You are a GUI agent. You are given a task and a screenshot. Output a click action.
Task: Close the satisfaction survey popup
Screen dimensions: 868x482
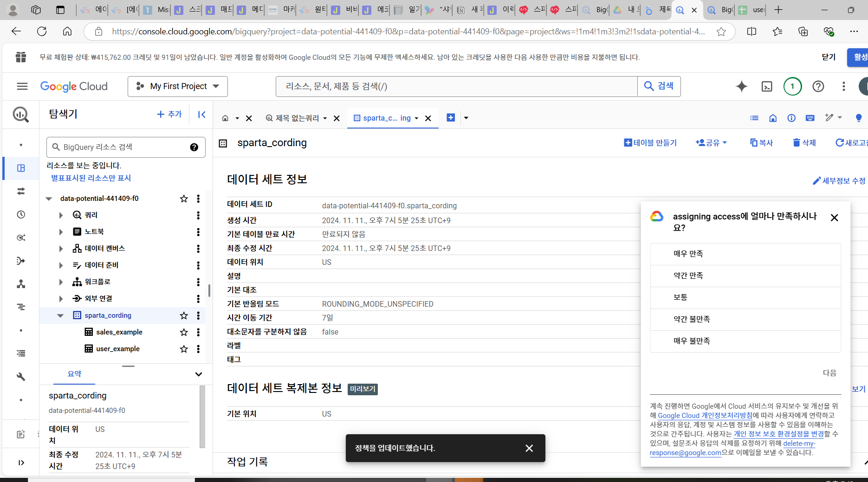pyautogui.click(x=834, y=218)
